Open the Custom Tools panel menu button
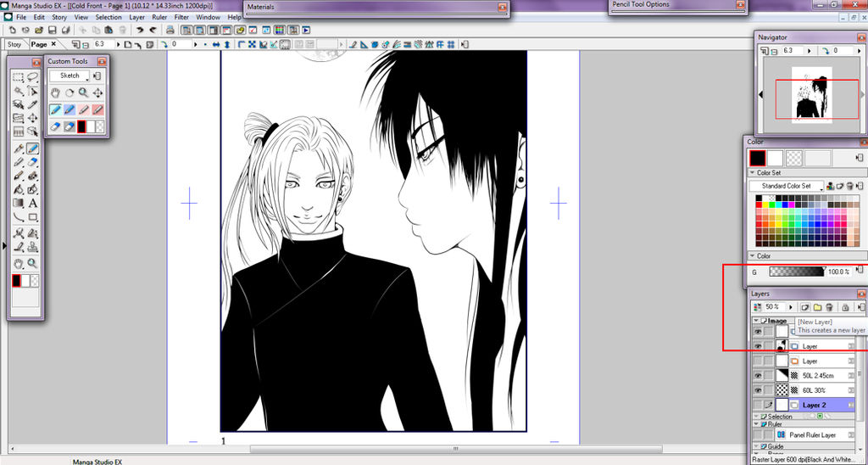This screenshot has height=465, width=868. tap(97, 76)
